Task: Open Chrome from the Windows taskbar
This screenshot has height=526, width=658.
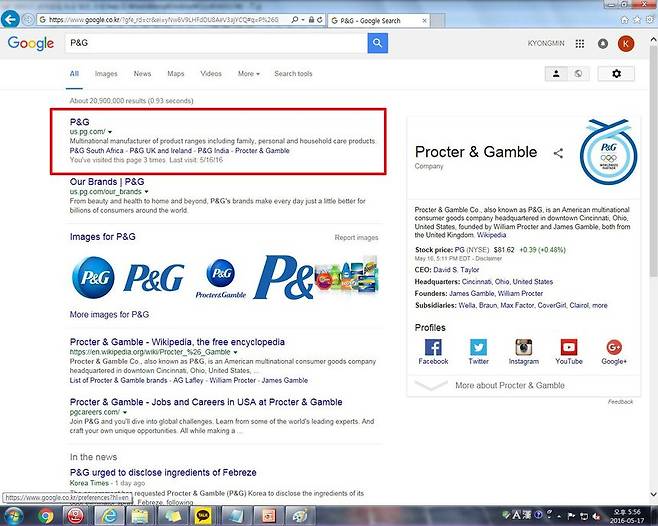Action: point(45,516)
